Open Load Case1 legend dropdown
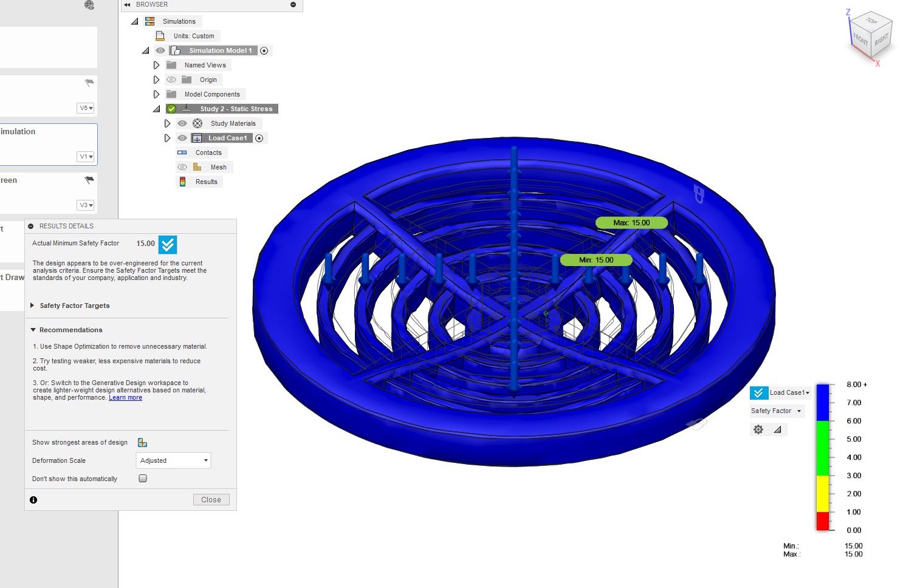The height and width of the screenshot is (588, 903). pyautogui.click(x=790, y=393)
